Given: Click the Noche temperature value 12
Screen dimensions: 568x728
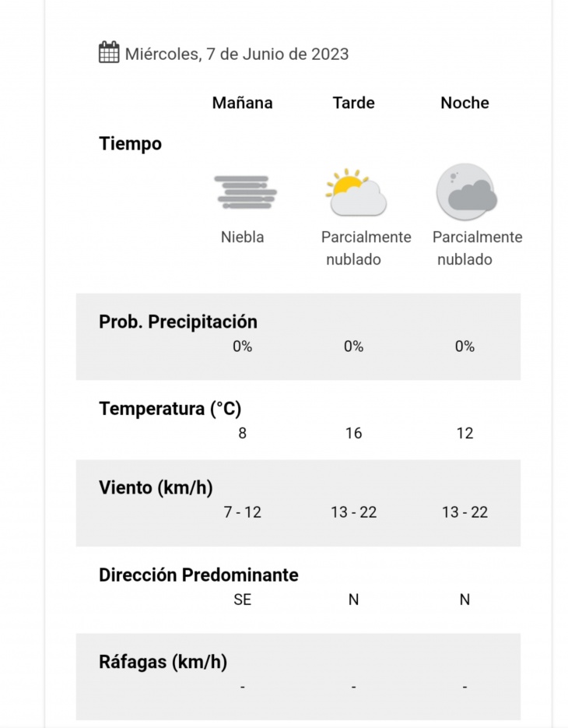Looking at the screenshot, I should pyautogui.click(x=465, y=433).
